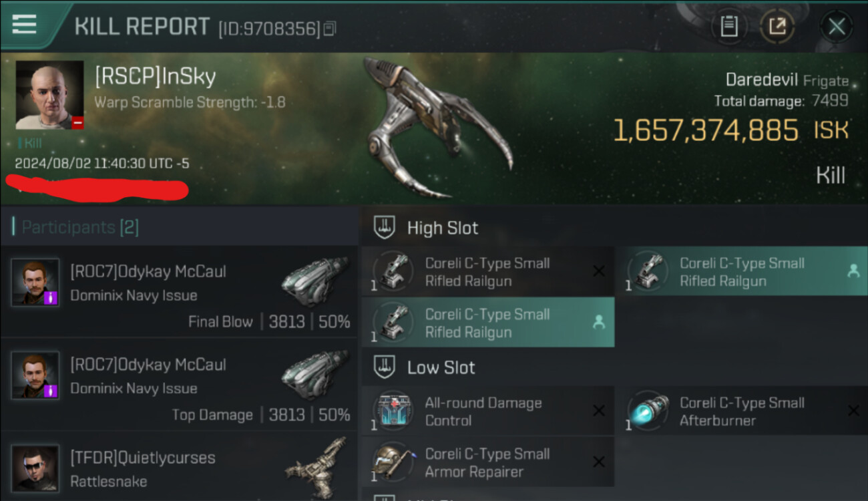The image size is (868, 501).
Task: Open the Coreli C-Type Small Armor Repairer
Action: [x=488, y=462]
